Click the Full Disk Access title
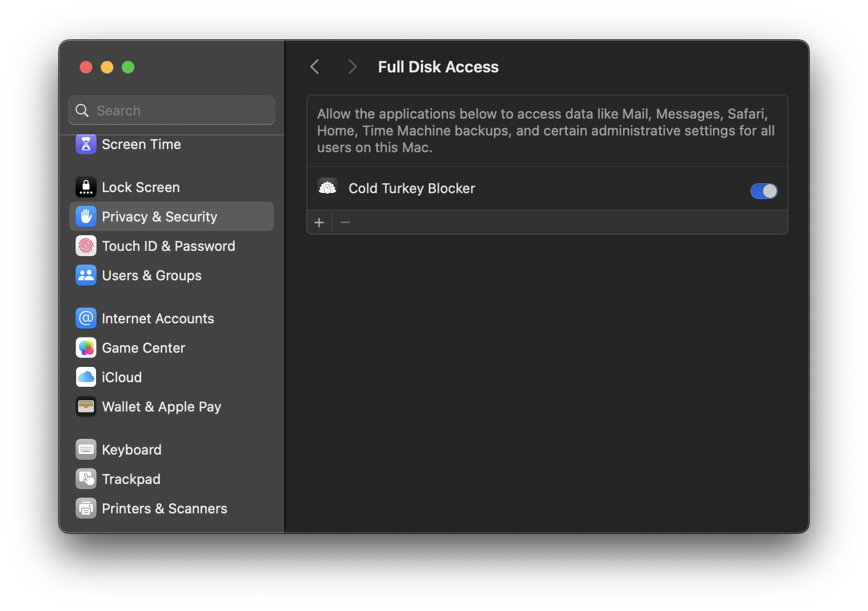This screenshot has width=868, height=611. (438, 67)
